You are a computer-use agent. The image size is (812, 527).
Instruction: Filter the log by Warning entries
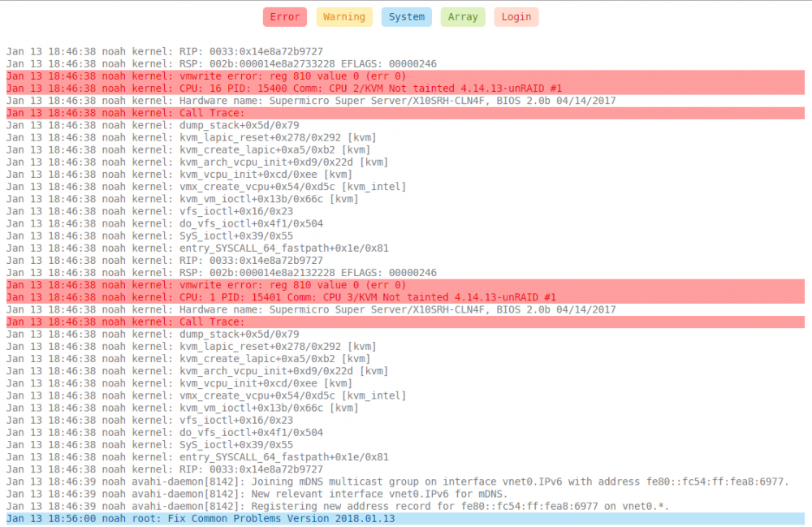point(343,16)
